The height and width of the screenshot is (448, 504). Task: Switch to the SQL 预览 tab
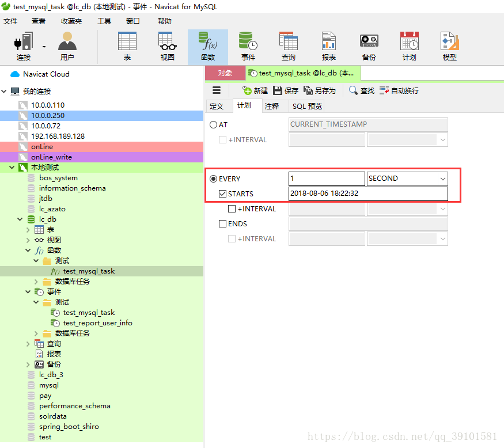pyautogui.click(x=307, y=107)
